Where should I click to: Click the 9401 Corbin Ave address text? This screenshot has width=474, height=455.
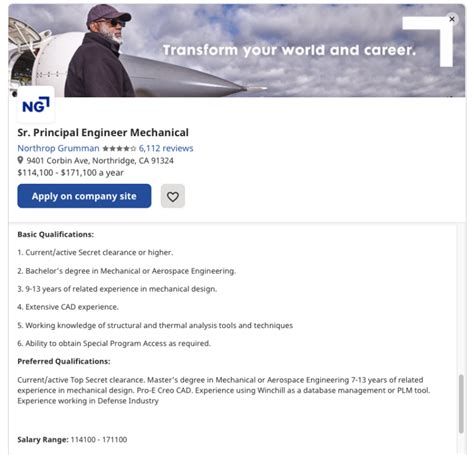(x=100, y=161)
